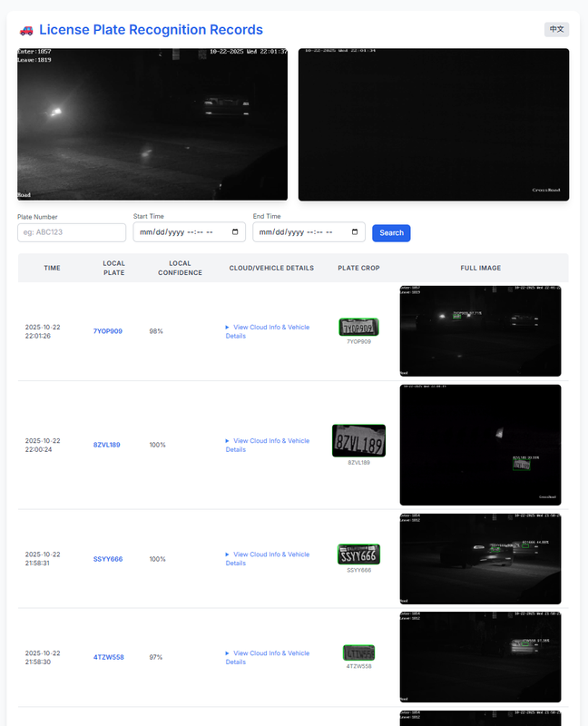Expand cloud info for the 7YOP909 row

tap(268, 331)
